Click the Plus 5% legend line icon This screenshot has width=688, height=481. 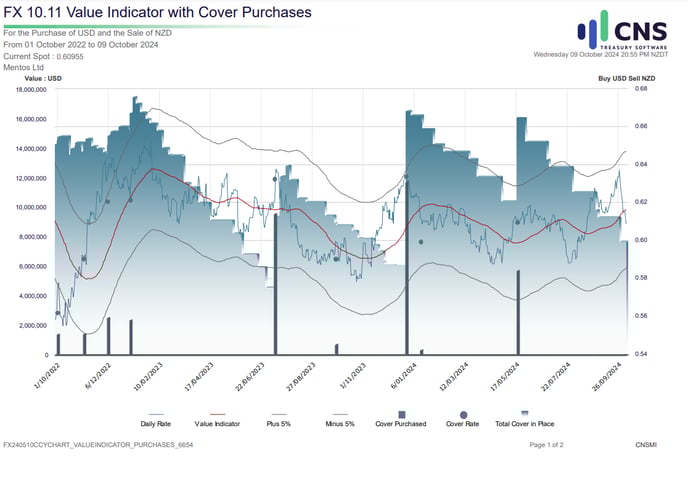point(279,414)
